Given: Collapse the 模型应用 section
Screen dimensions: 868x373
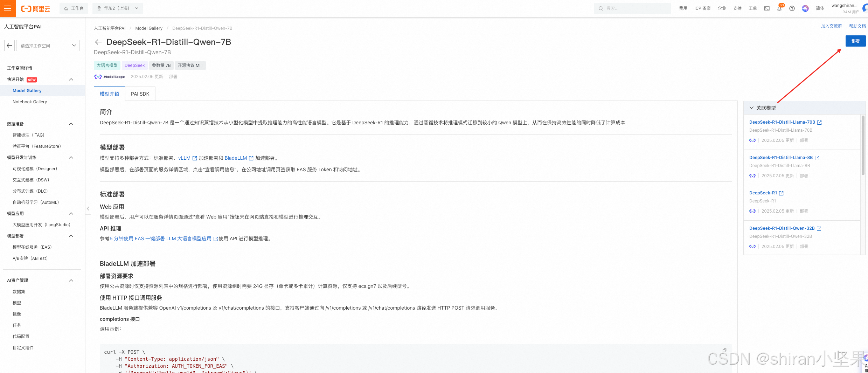Looking at the screenshot, I should click(x=71, y=214).
